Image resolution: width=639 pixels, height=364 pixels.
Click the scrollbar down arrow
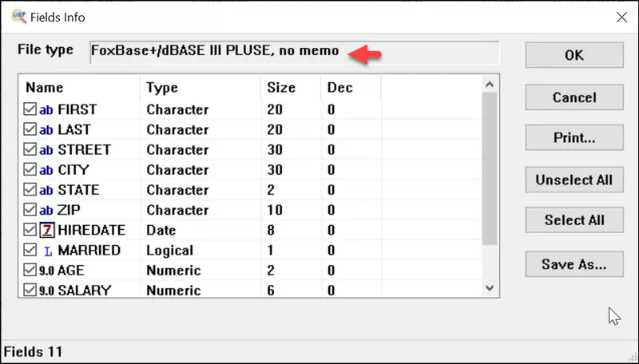(x=490, y=288)
